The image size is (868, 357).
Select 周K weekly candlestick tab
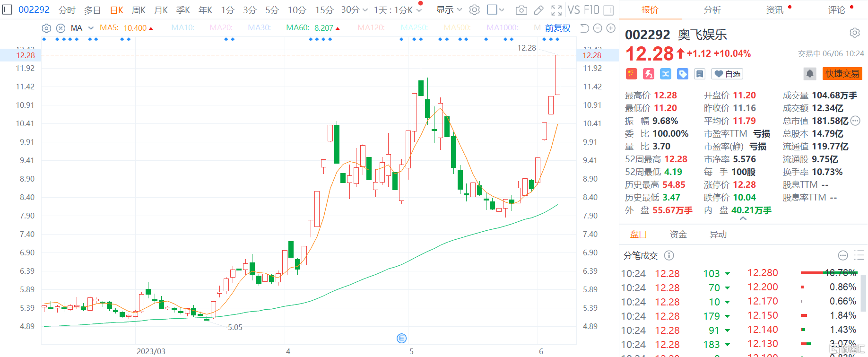click(x=139, y=10)
